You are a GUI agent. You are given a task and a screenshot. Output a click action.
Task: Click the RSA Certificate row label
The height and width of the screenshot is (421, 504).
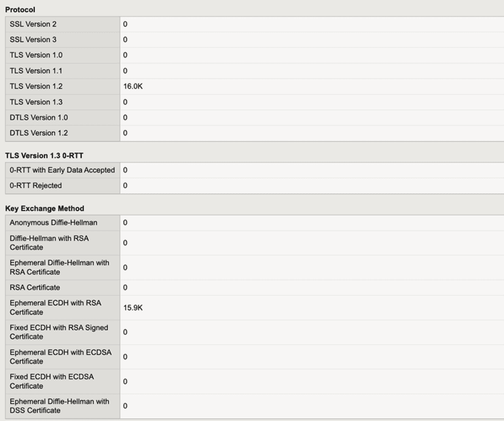tap(35, 287)
